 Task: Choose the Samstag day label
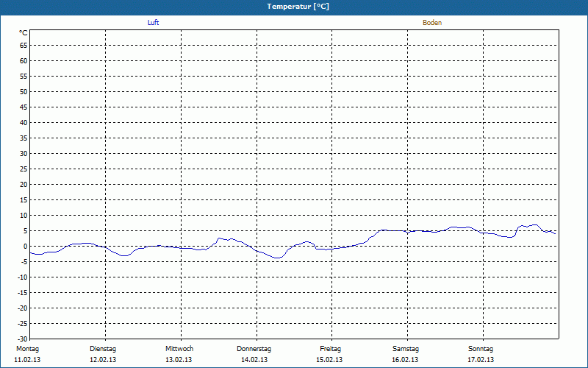click(406, 349)
